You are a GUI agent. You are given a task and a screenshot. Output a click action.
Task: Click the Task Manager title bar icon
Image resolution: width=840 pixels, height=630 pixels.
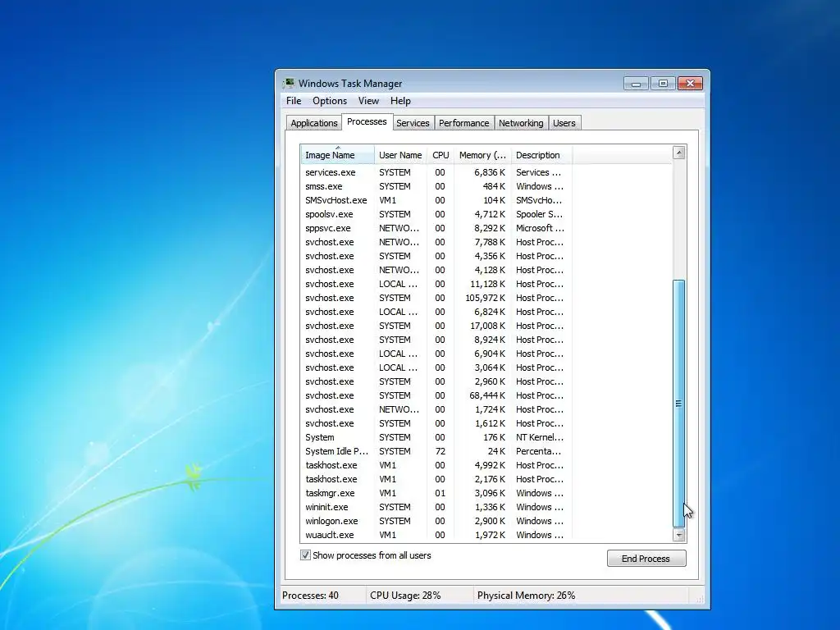tap(290, 83)
